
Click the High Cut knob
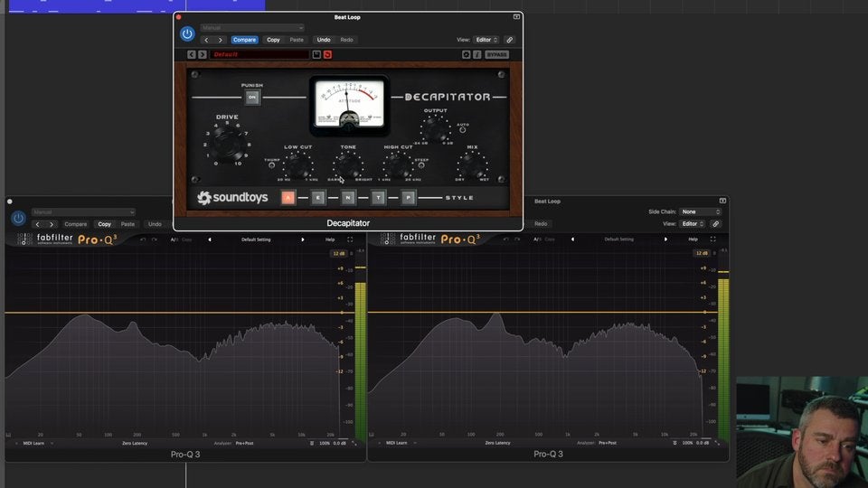tap(397, 164)
